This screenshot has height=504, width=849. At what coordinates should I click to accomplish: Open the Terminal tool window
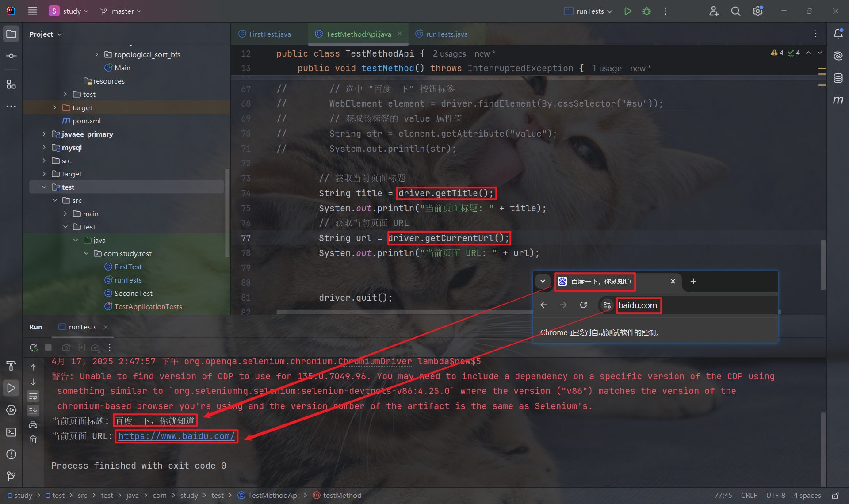(x=11, y=432)
